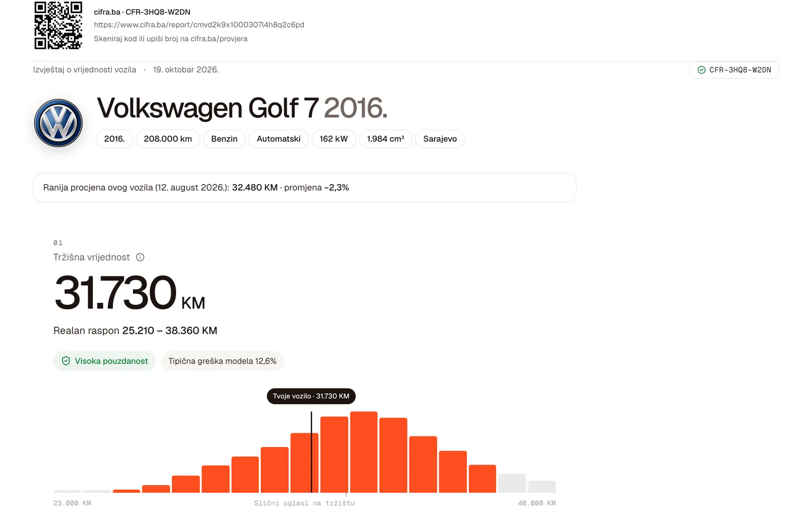Click the Volkswagen logo icon

58,123
